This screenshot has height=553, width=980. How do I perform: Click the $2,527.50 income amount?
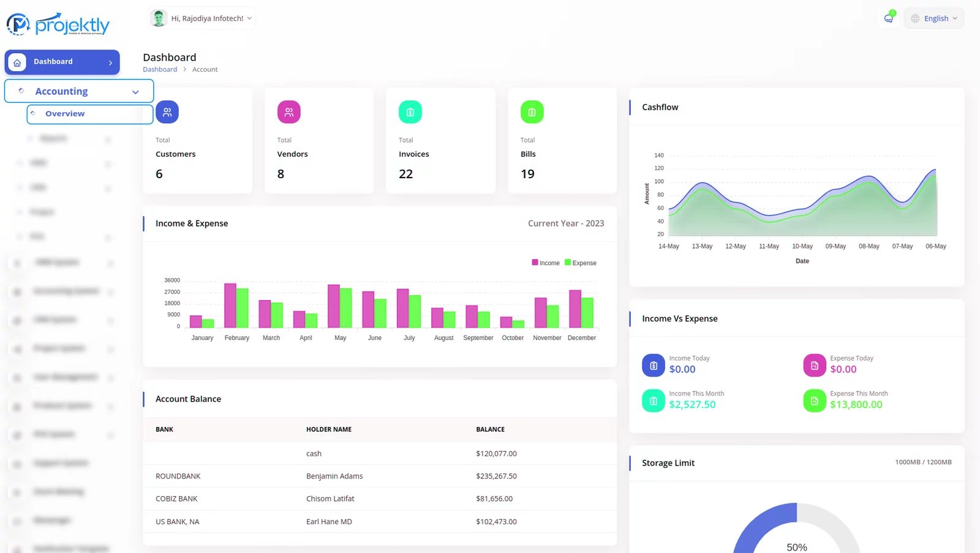692,404
